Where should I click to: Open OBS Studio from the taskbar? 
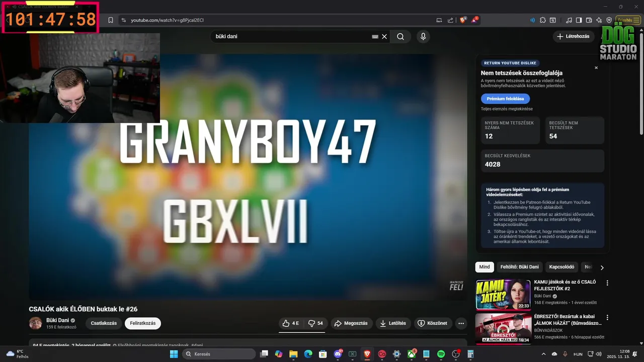(456, 354)
